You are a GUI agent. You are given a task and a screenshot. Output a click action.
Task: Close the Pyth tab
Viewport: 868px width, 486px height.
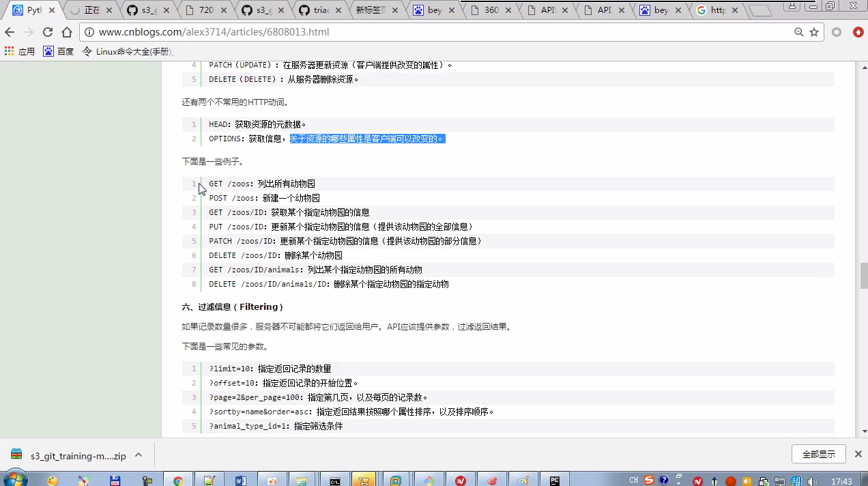[x=52, y=10]
